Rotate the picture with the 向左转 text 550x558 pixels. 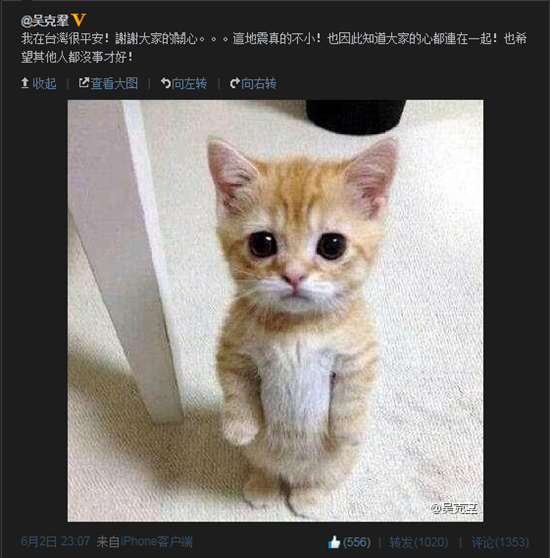click(189, 84)
